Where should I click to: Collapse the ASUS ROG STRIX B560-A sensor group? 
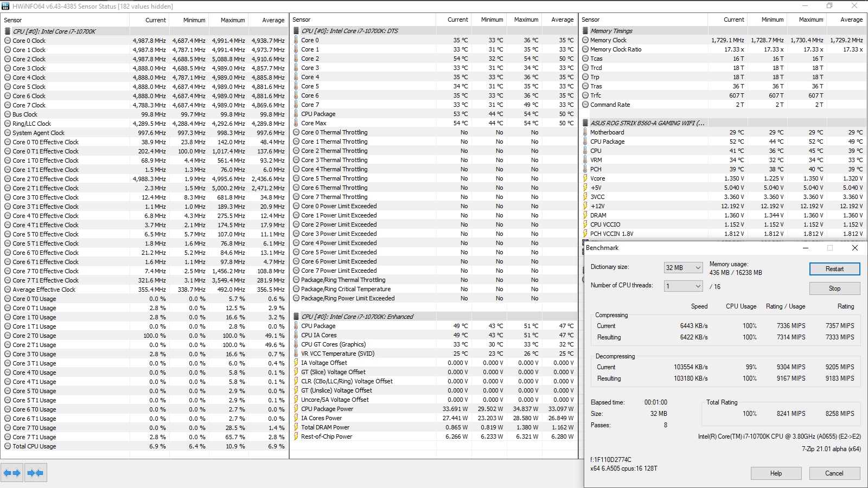pos(585,123)
